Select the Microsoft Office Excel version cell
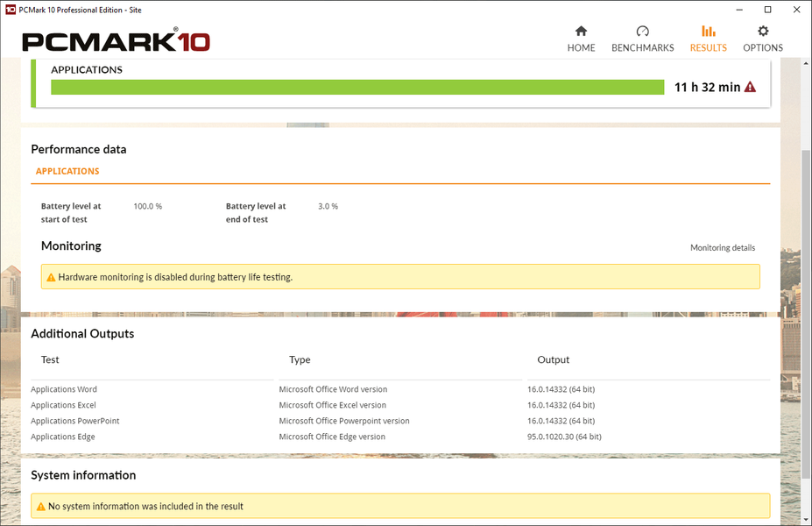Image resolution: width=812 pixels, height=526 pixels. coord(333,405)
